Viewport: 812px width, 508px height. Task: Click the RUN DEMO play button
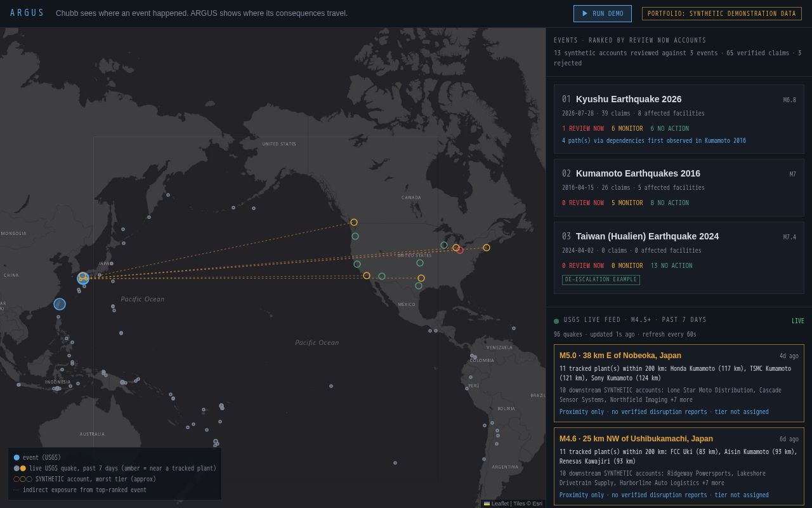(x=602, y=13)
